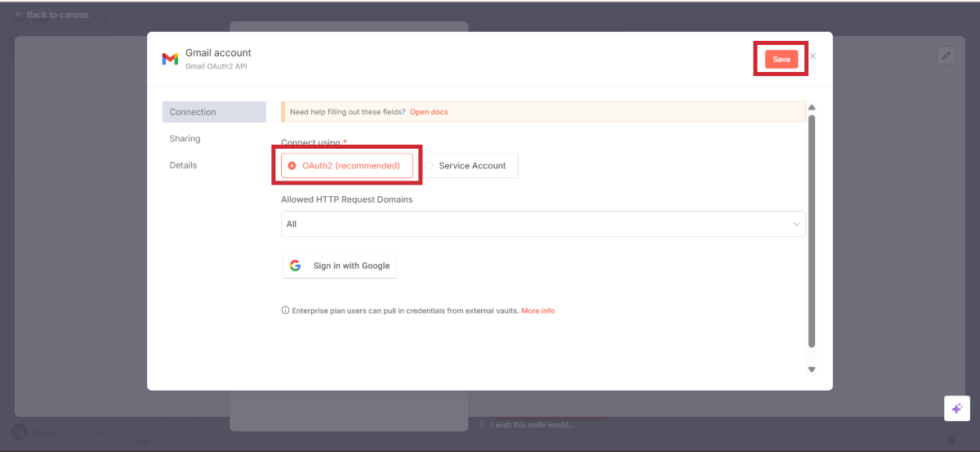Click the Gmail envelope logo icon
The width and height of the screenshot is (980, 452).
coord(170,59)
